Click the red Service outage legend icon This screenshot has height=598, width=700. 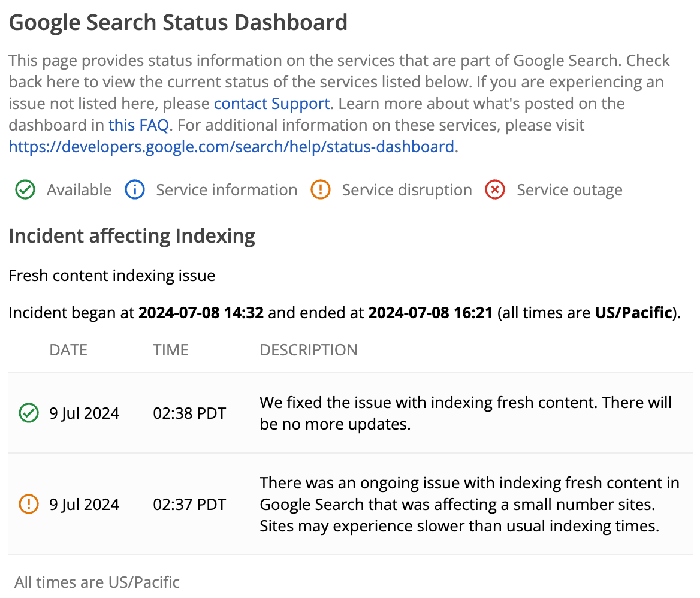(x=495, y=190)
